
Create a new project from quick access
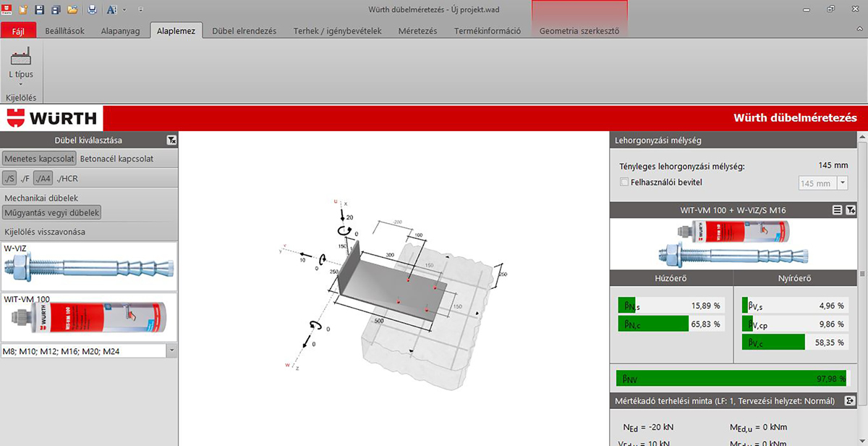[24, 9]
